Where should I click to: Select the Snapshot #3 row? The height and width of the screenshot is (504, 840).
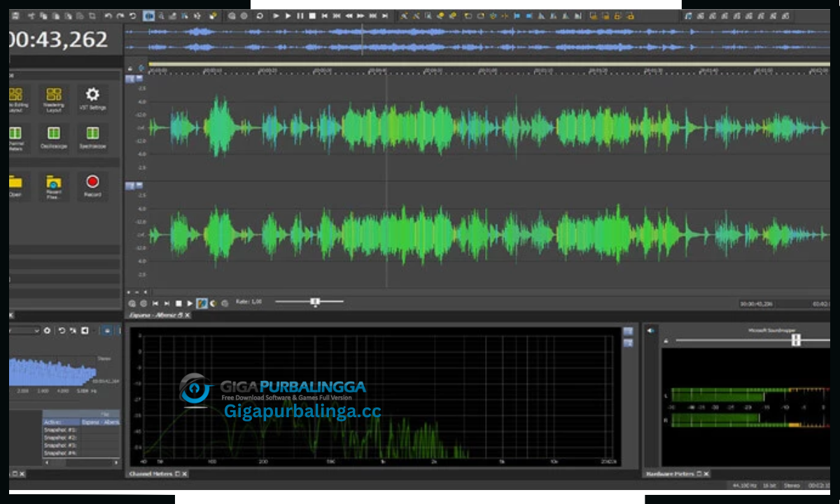point(81,445)
